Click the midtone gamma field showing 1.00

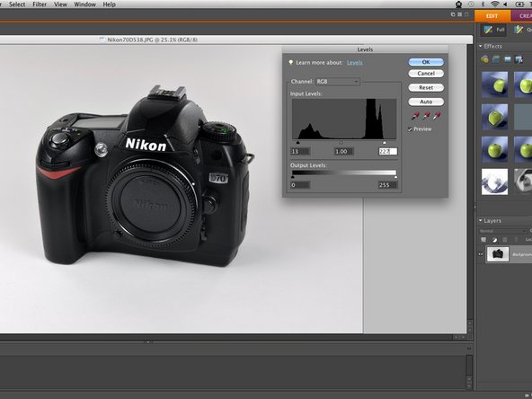[343, 151]
